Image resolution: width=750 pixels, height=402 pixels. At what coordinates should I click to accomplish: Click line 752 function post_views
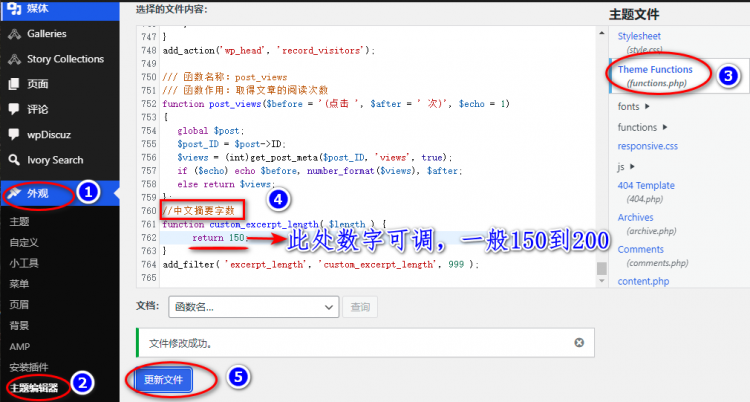pyautogui.click(x=336, y=104)
